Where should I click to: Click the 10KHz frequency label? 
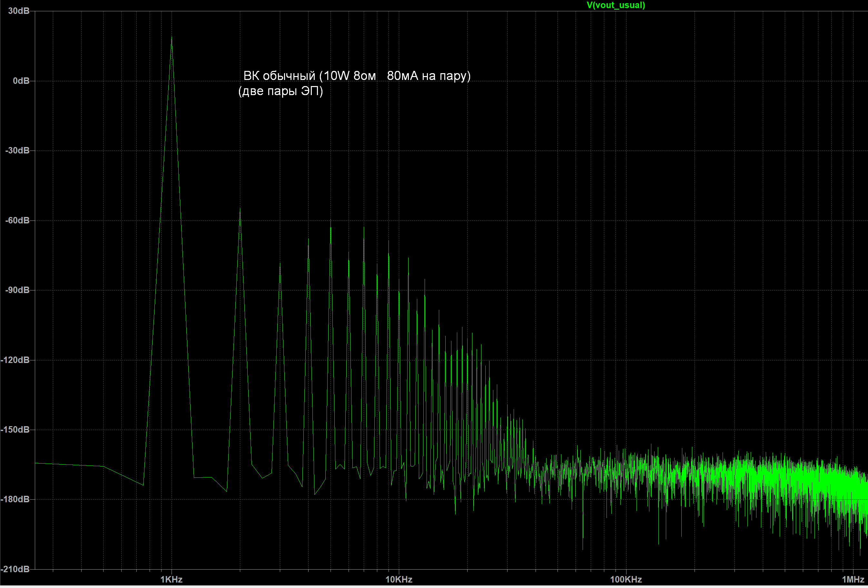399,579
